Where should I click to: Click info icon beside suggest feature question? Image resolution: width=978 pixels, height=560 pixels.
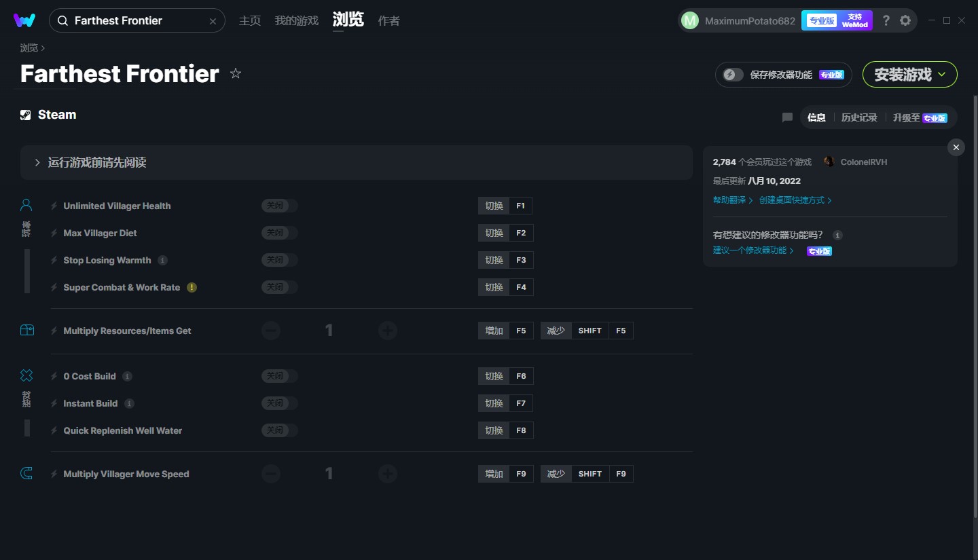point(838,235)
